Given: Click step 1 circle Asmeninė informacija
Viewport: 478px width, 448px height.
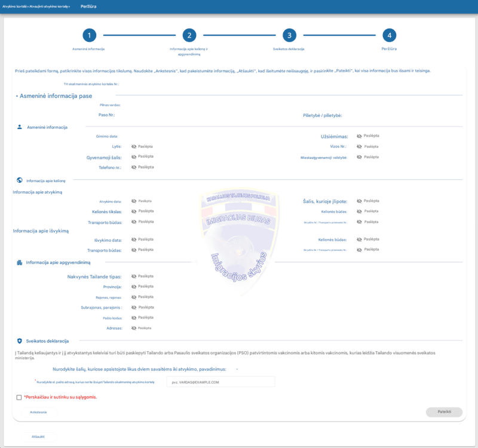Looking at the screenshot, I should pyautogui.click(x=89, y=35).
